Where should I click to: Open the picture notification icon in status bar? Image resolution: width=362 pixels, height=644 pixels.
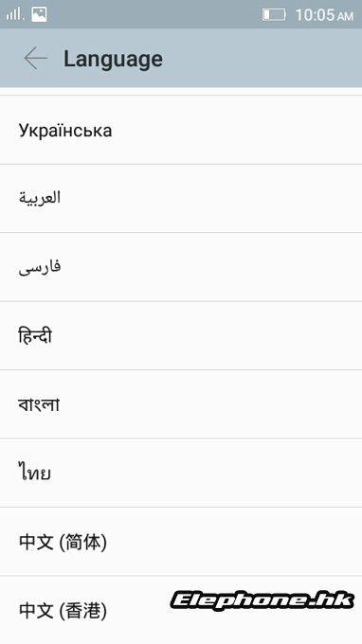39,14
